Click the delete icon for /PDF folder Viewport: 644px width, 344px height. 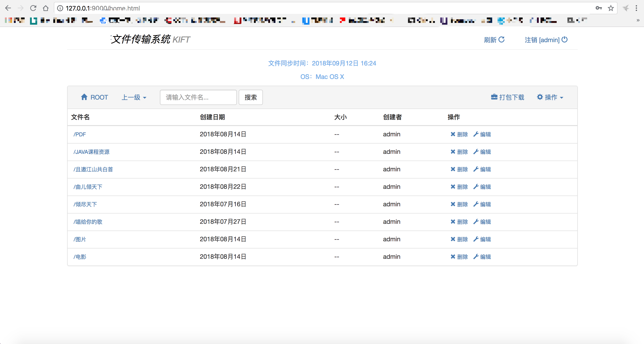pos(453,134)
